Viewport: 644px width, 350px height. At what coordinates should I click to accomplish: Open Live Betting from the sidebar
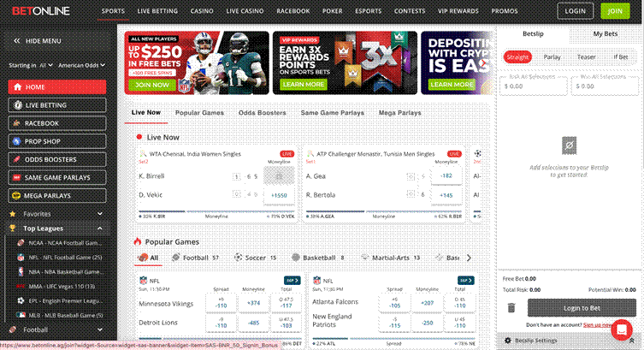point(56,104)
